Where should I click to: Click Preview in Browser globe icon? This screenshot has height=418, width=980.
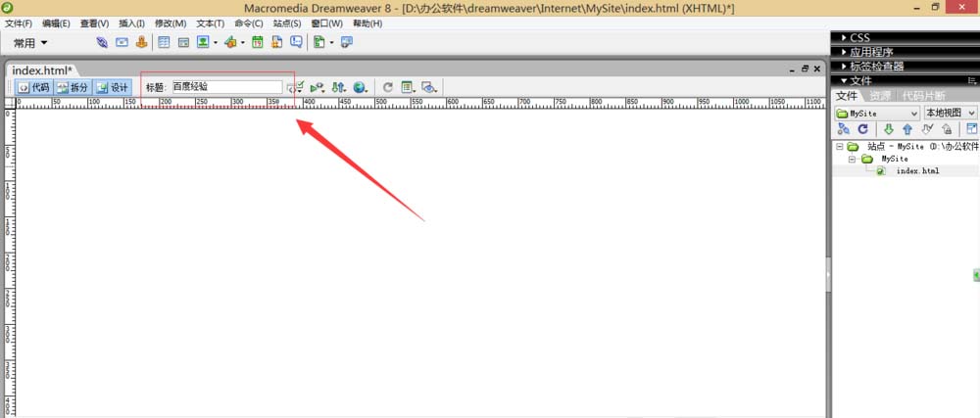[x=360, y=87]
